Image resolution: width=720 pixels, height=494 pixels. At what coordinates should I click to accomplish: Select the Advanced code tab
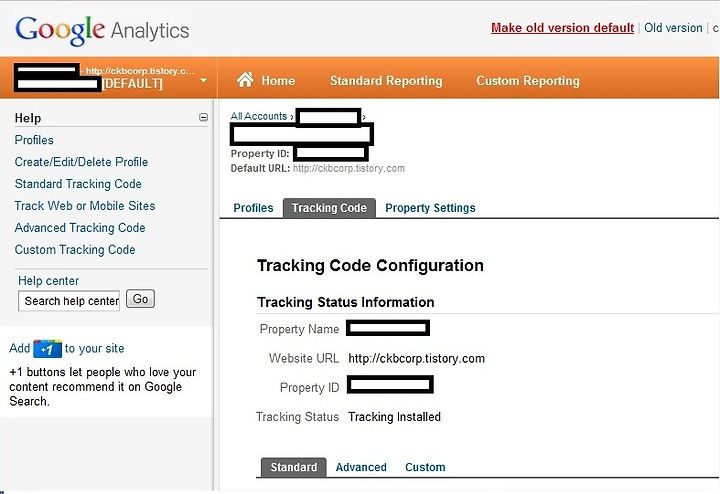pyautogui.click(x=361, y=467)
